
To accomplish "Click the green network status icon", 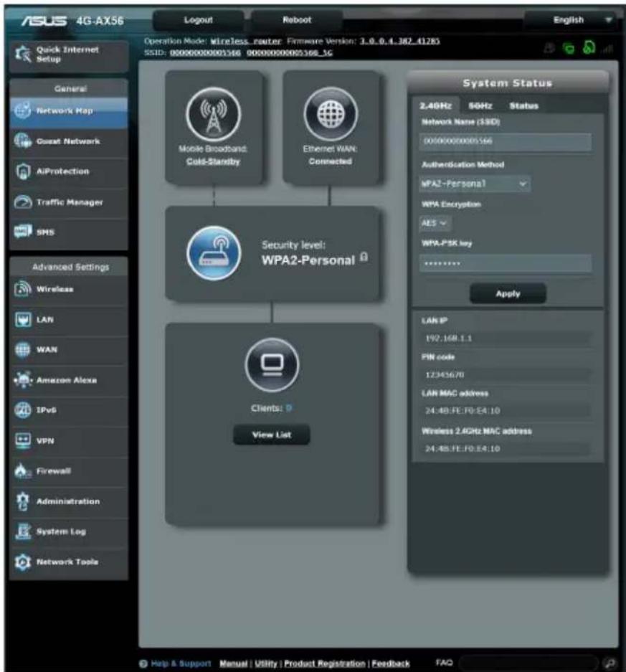I will point(569,49).
